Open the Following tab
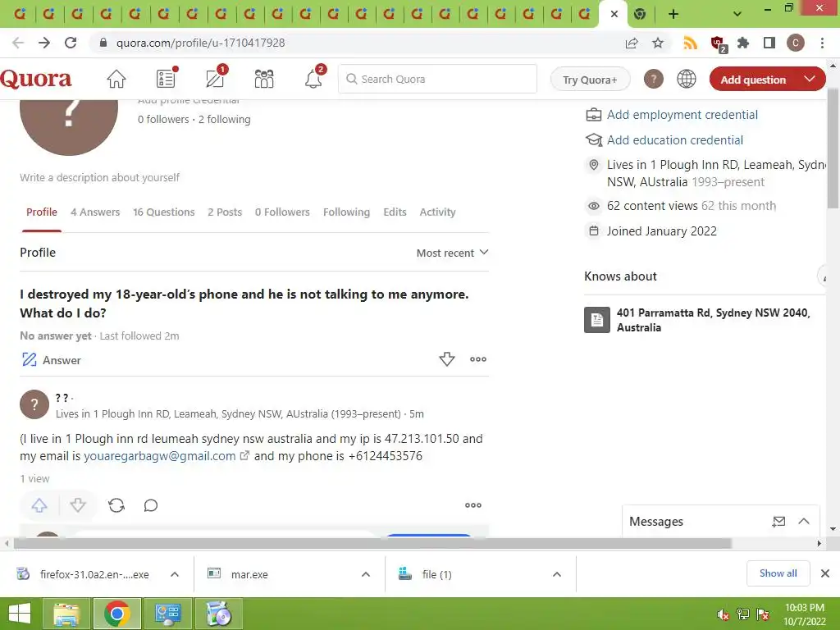 (x=347, y=212)
